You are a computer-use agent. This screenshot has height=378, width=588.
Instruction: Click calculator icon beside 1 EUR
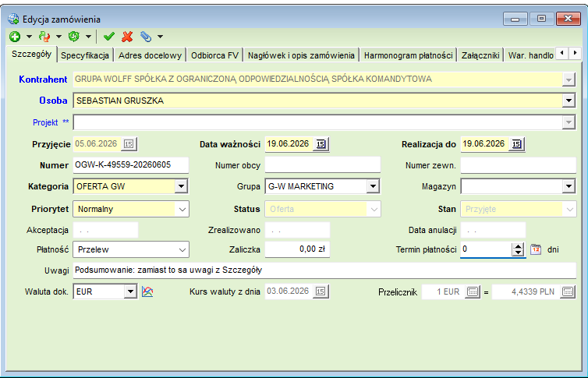pyautogui.click(x=473, y=291)
